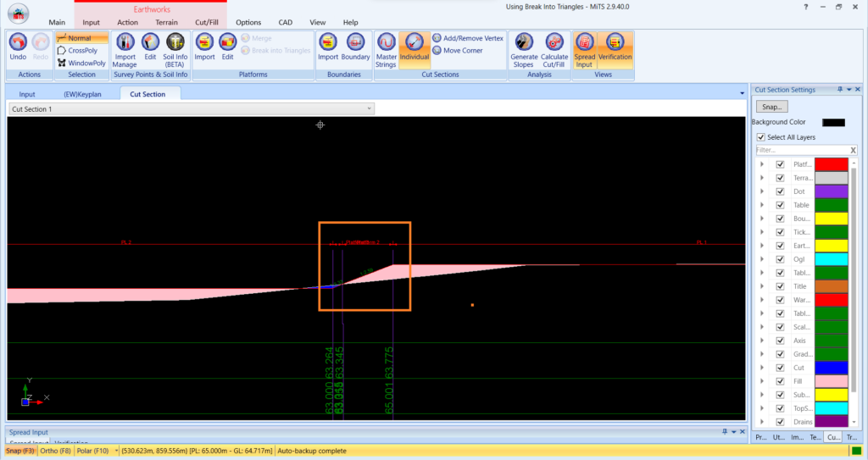Choose the Add/Remove Vertex tool
868x460 pixels.
pos(468,38)
